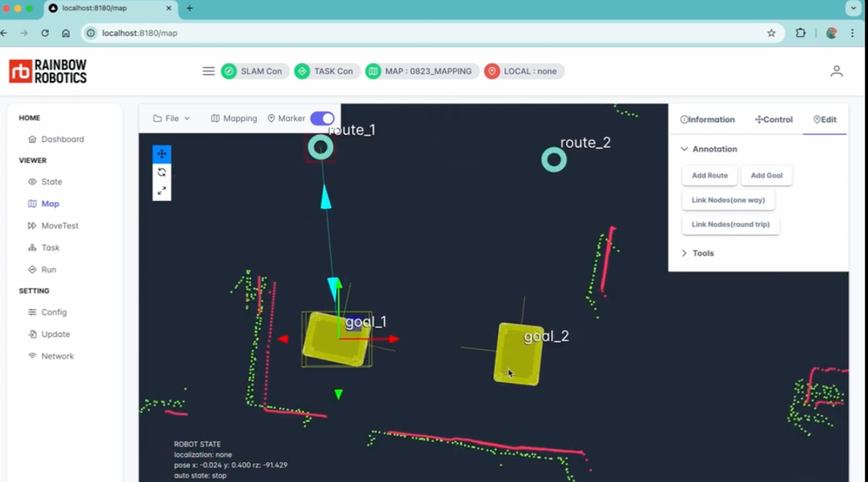
Task: Click the MAP 0823_MAPPING status icon
Action: click(373, 71)
